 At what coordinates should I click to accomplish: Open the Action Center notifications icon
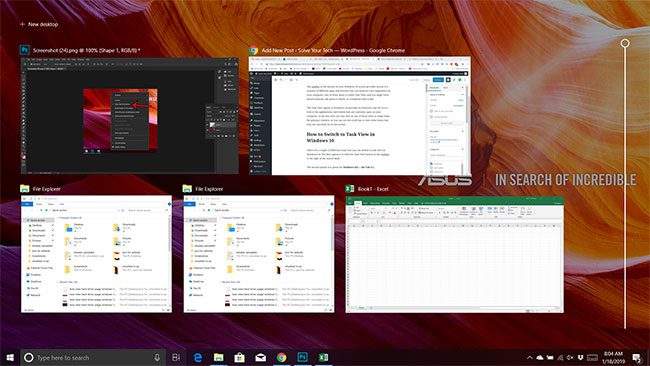click(x=637, y=357)
